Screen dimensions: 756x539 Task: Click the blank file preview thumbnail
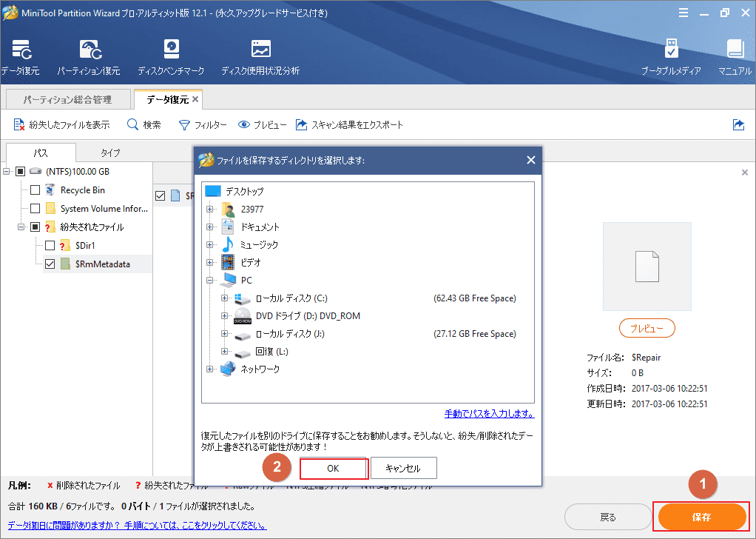coord(647,267)
